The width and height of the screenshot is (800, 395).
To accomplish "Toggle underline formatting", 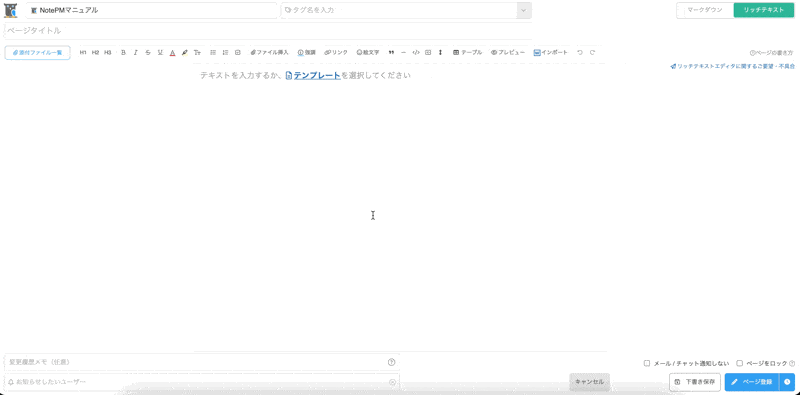I will click(x=160, y=53).
